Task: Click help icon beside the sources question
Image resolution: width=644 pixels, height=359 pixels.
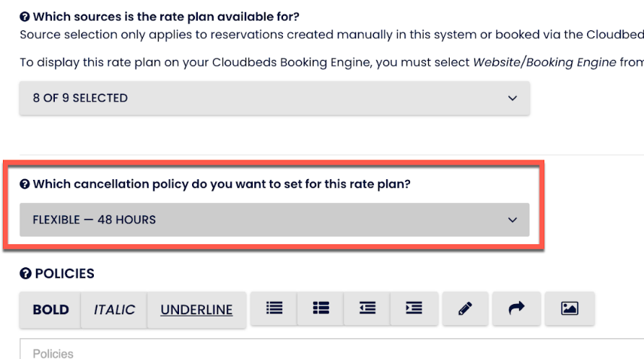Action: click(x=24, y=16)
